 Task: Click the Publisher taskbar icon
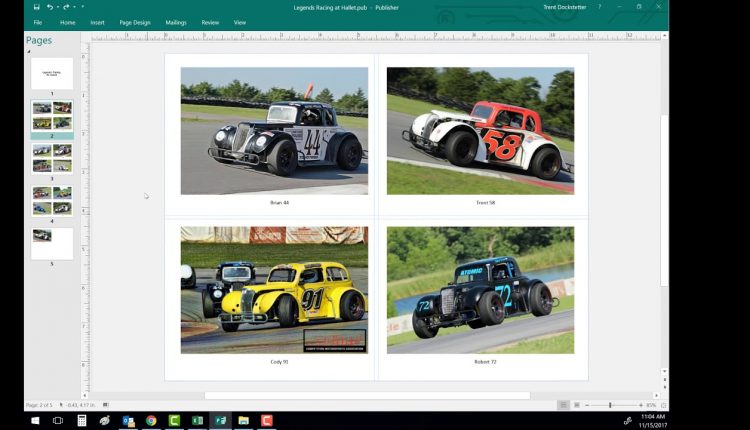221,420
